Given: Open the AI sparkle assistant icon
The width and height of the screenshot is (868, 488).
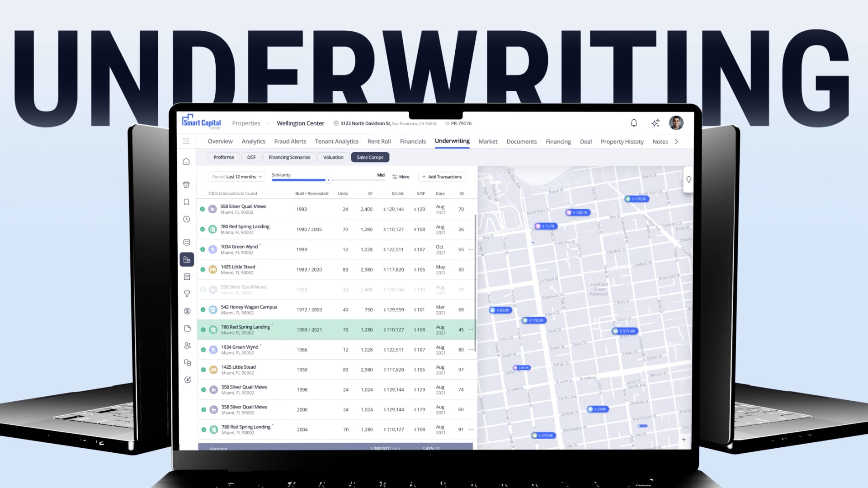Looking at the screenshot, I should 656,123.
